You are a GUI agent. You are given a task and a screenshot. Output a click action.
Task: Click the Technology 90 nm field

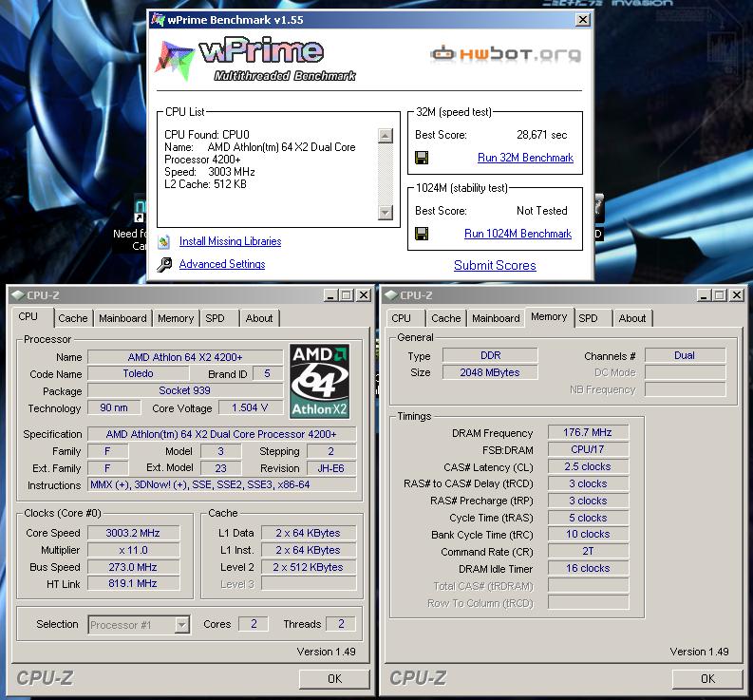[x=114, y=407]
